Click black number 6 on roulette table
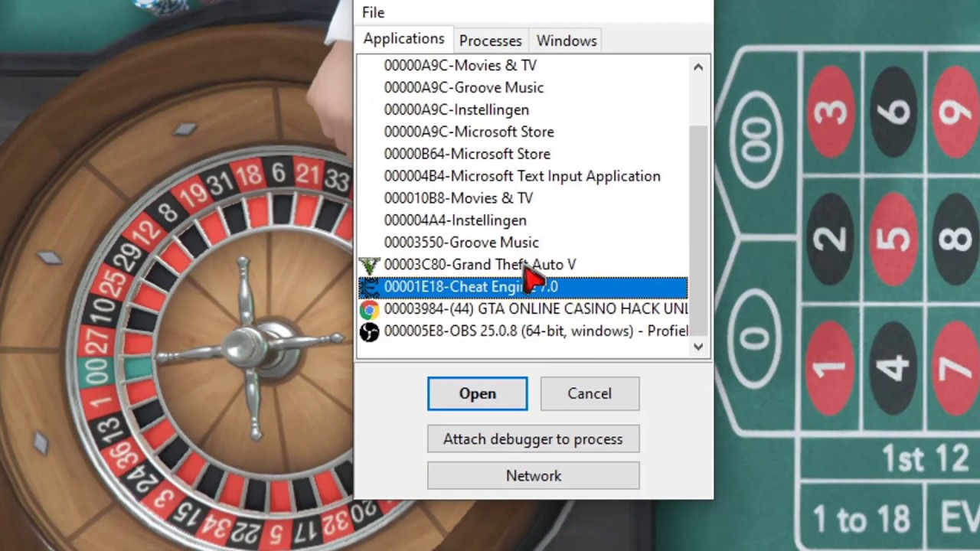The width and height of the screenshot is (980, 551). coord(894,111)
